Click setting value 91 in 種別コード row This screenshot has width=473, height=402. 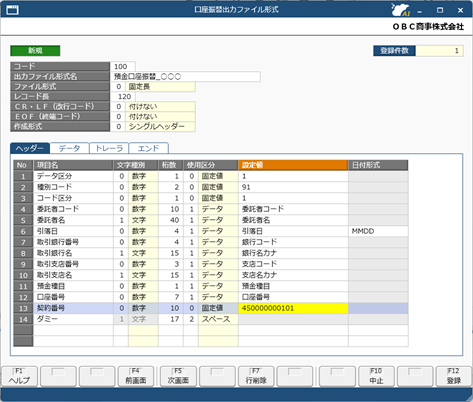(293, 187)
